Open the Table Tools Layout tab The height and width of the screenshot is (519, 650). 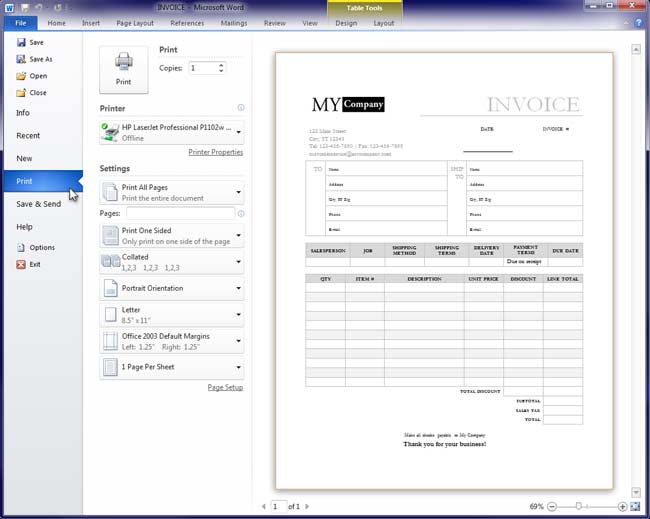pos(384,23)
